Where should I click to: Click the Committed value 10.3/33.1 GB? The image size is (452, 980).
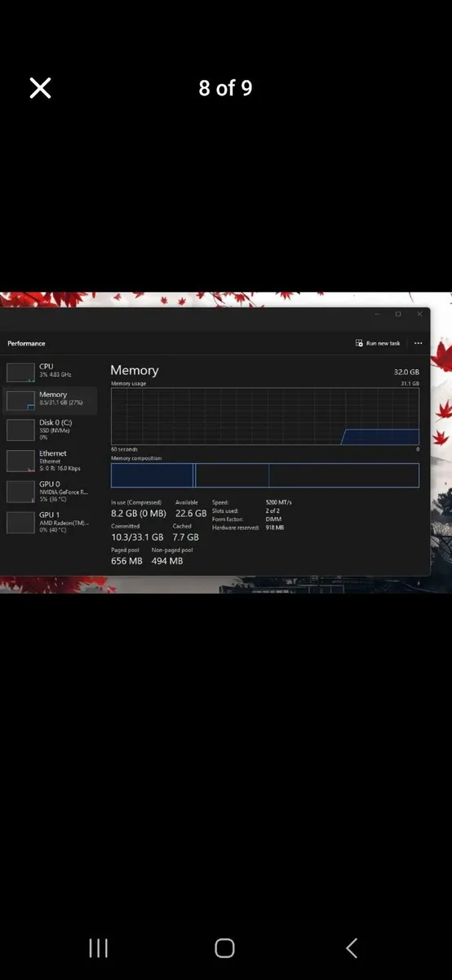137,537
